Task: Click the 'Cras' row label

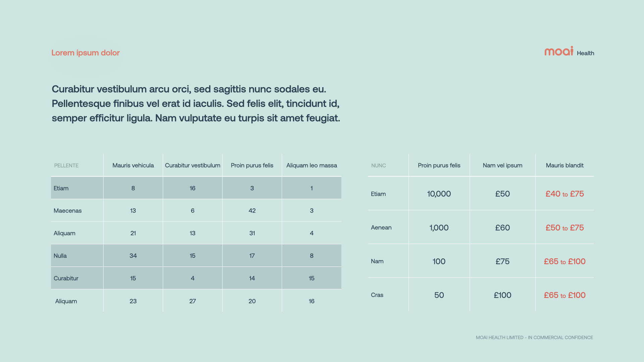Action: 377,295
